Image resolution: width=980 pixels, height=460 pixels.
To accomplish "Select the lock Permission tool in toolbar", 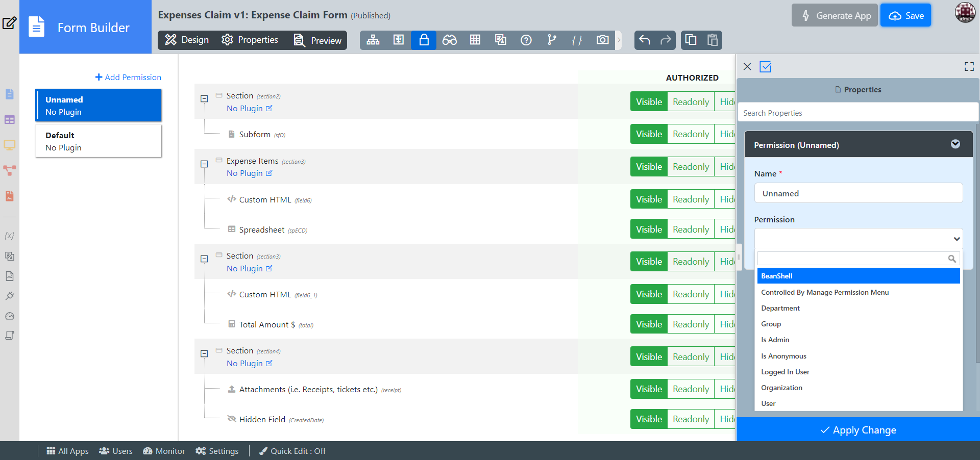I will pyautogui.click(x=424, y=40).
